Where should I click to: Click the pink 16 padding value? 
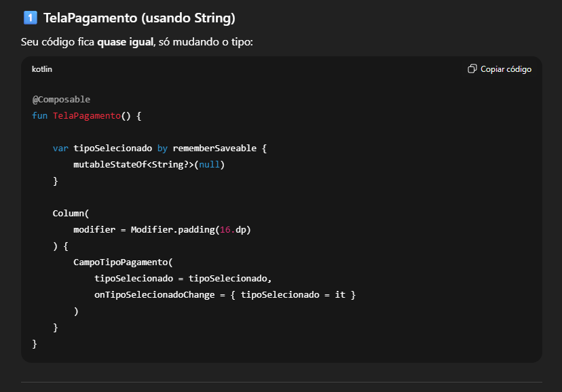225,230
